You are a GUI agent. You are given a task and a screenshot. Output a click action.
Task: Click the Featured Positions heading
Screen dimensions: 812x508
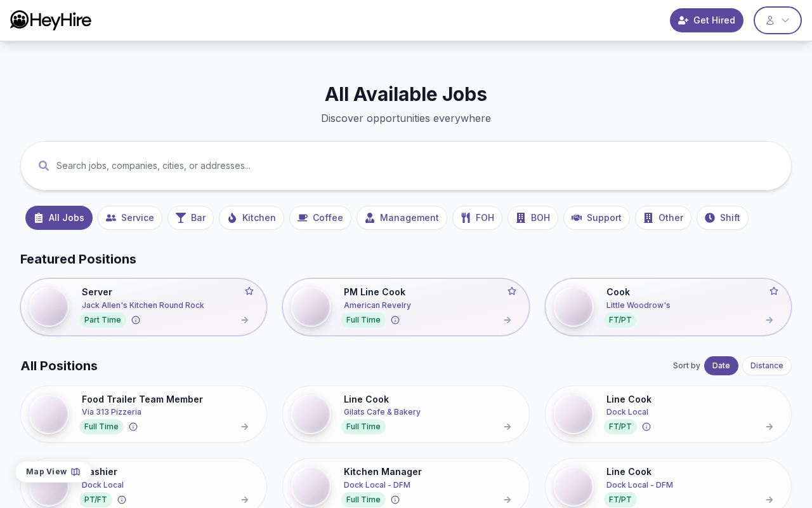point(78,259)
